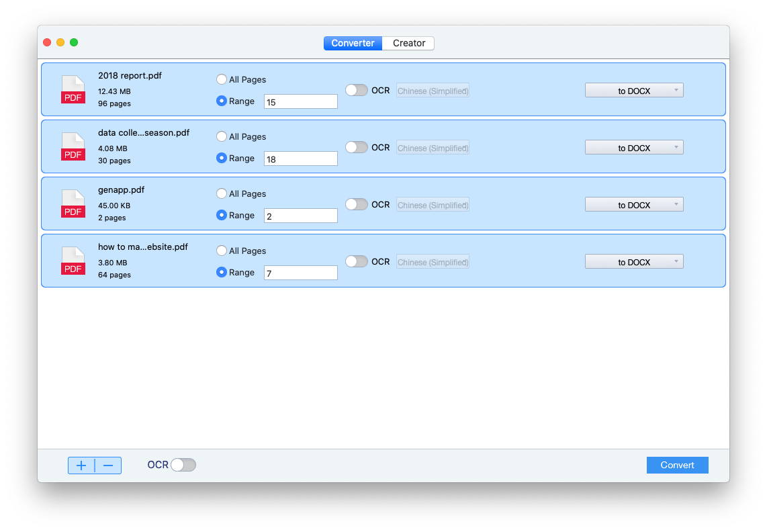Minimize the window with the yellow button
The width and height of the screenshot is (767, 532).
tap(60, 42)
